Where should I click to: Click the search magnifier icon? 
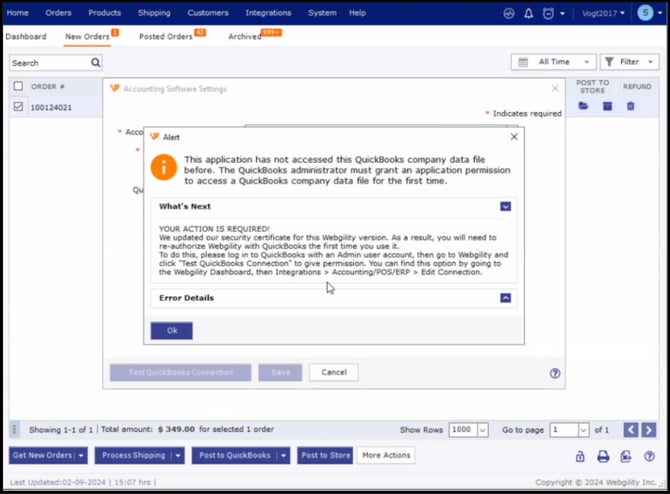click(96, 62)
